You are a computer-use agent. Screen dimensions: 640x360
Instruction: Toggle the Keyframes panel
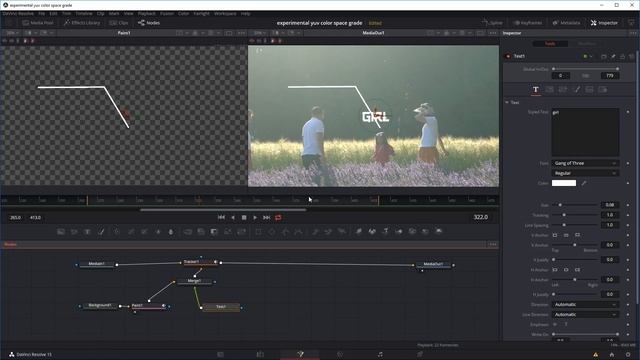click(528, 23)
